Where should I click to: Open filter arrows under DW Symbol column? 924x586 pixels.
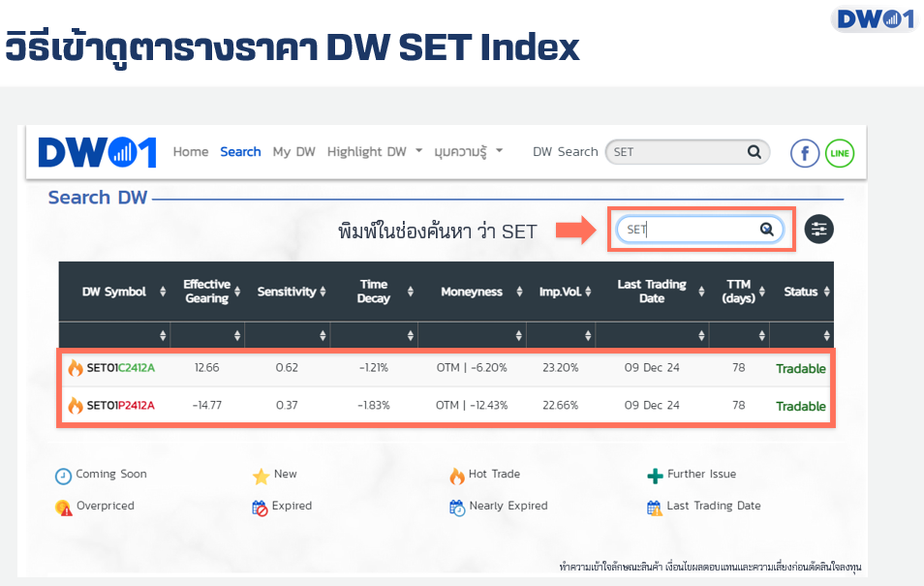click(x=163, y=335)
